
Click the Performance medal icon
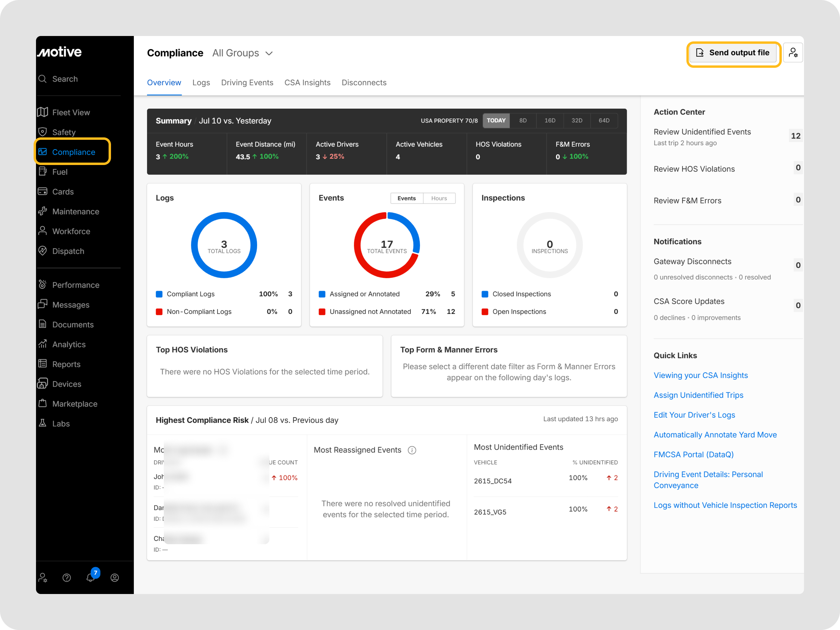click(x=43, y=284)
